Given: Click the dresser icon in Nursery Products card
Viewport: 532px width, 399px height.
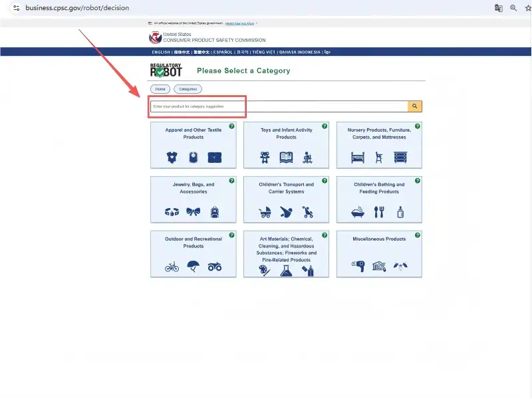Looking at the screenshot, I should point(400,158).
